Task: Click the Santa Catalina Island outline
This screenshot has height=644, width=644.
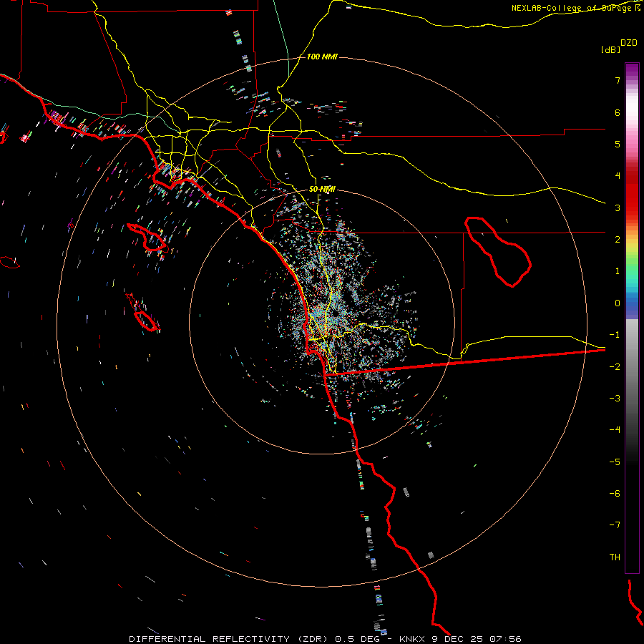Action: point(148,238)
